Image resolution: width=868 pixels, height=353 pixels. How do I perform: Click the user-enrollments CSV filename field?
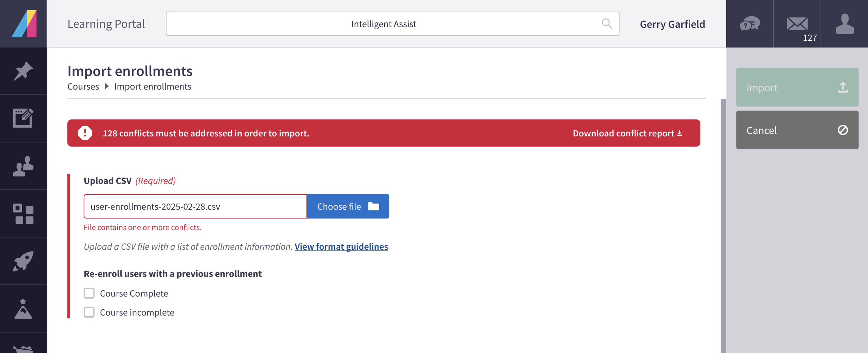[195, 206]
